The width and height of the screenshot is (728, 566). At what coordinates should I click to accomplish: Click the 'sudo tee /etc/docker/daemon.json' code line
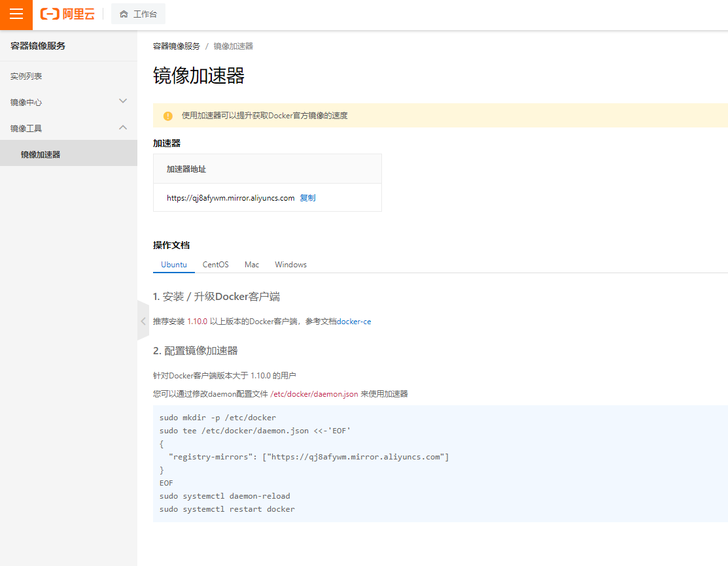pyautogui.click(x=255, y=431)
